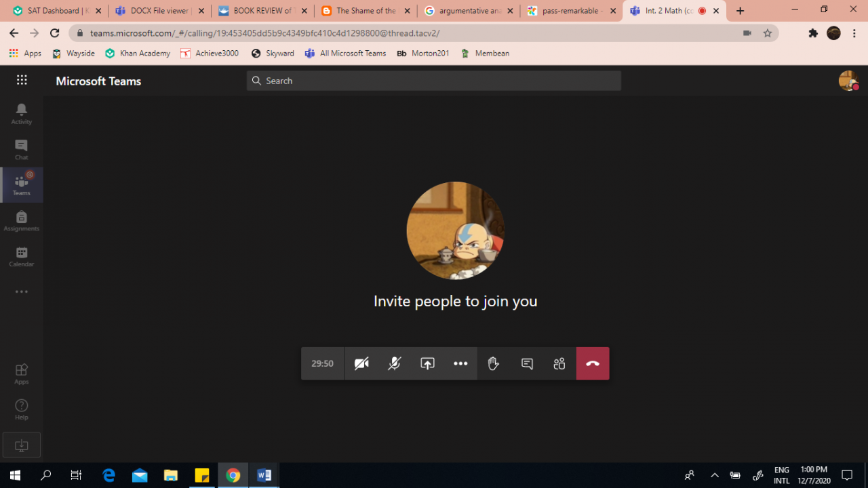
Task: Switch to the pass-remarkable tab
Action: click(x=572, y=11)
